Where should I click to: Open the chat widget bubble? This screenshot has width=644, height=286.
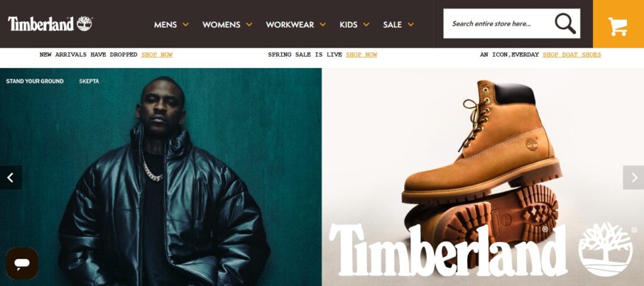point(22,263)
